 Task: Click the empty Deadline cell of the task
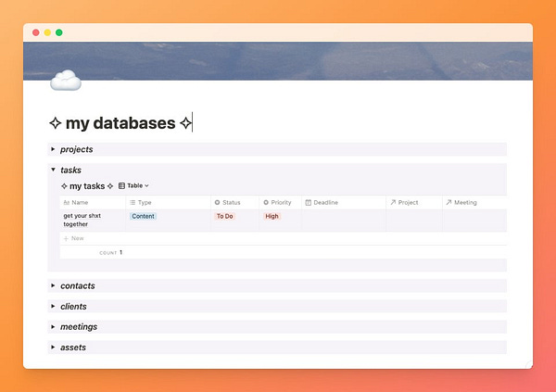344,221
